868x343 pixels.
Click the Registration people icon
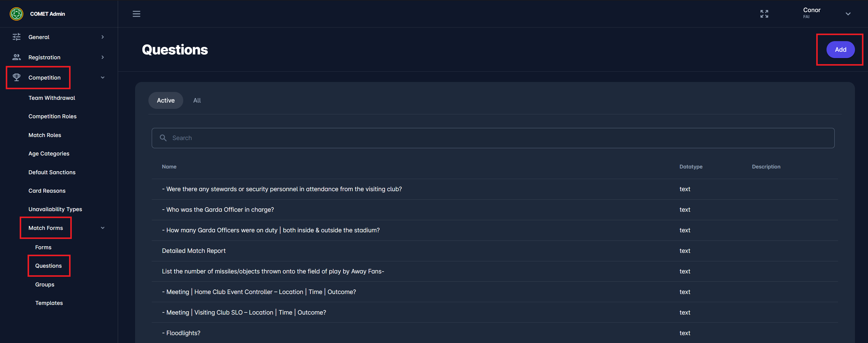pyautogui.click(x=17, y=57)
